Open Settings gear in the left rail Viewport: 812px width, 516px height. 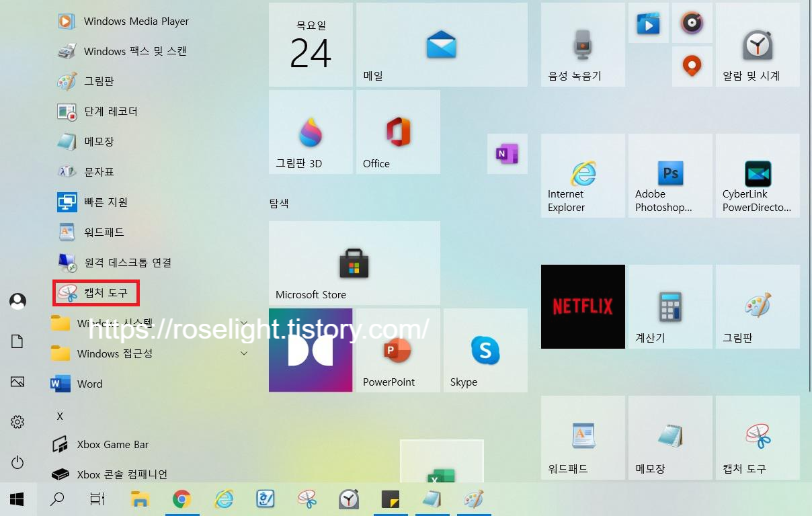pyautogui.click(x=17, y=423)
